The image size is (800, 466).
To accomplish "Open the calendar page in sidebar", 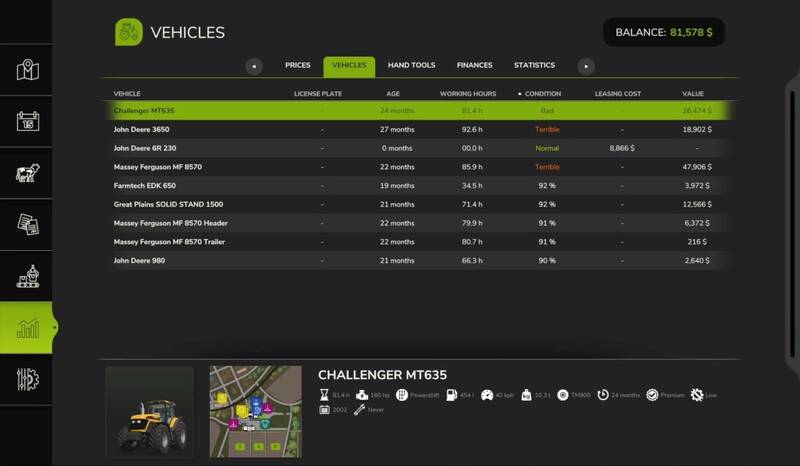I will click(x=28, y=121).
